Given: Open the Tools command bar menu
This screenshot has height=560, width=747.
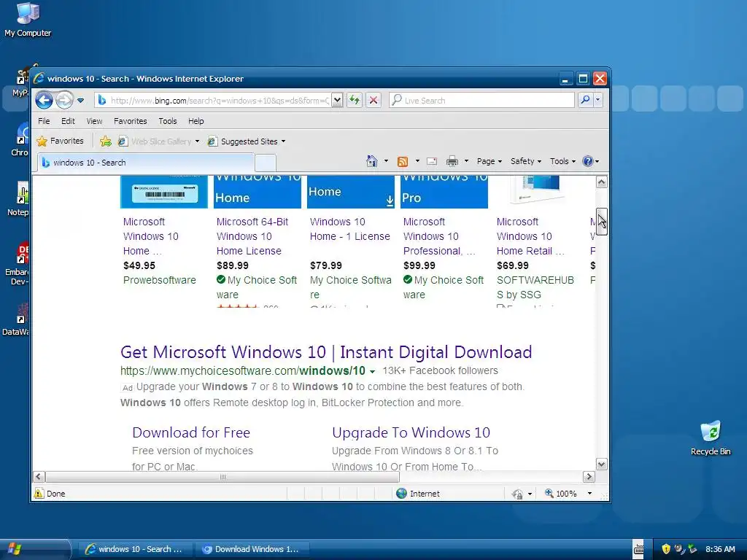Looking at the screenshot, I should click(562, 161).
